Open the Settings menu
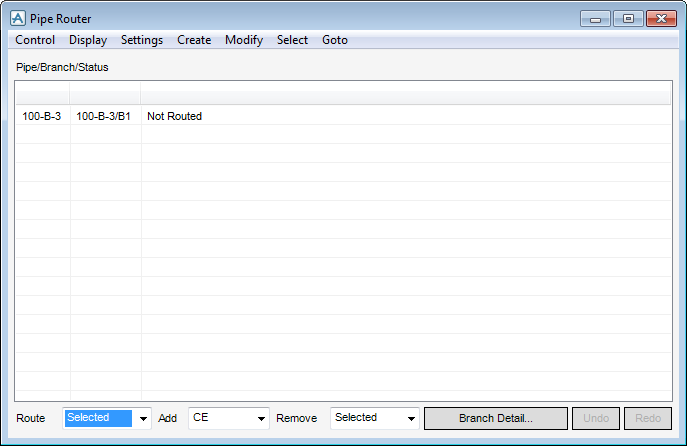Screen dimensions: 687x446 pyautogui.click(x=142, y=40)
